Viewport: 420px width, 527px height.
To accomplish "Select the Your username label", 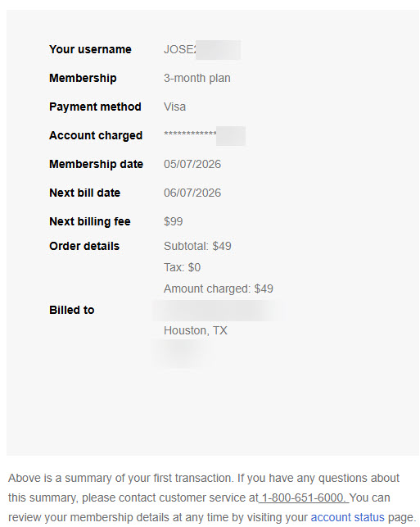I will click(x=90, y=49).
